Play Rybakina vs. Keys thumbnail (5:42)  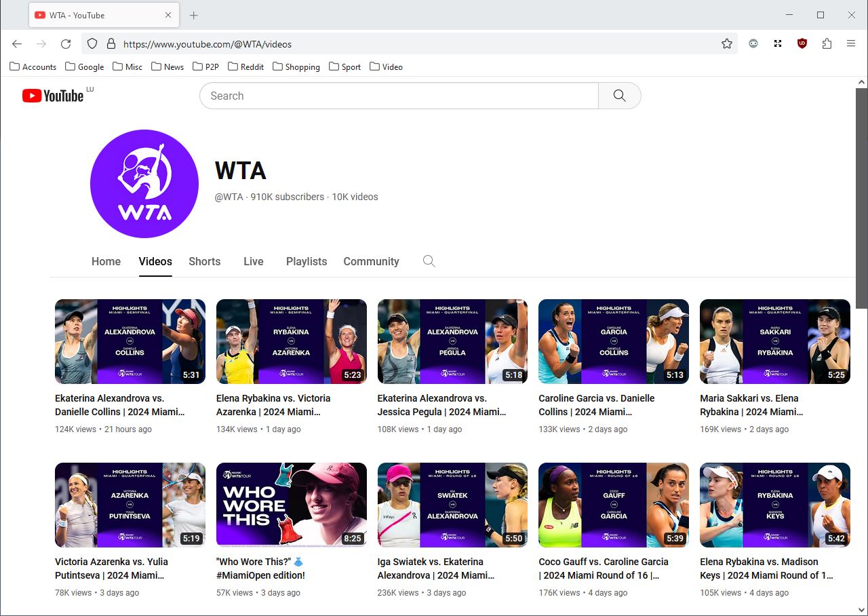pyautogui.click(x=775, y=505)
